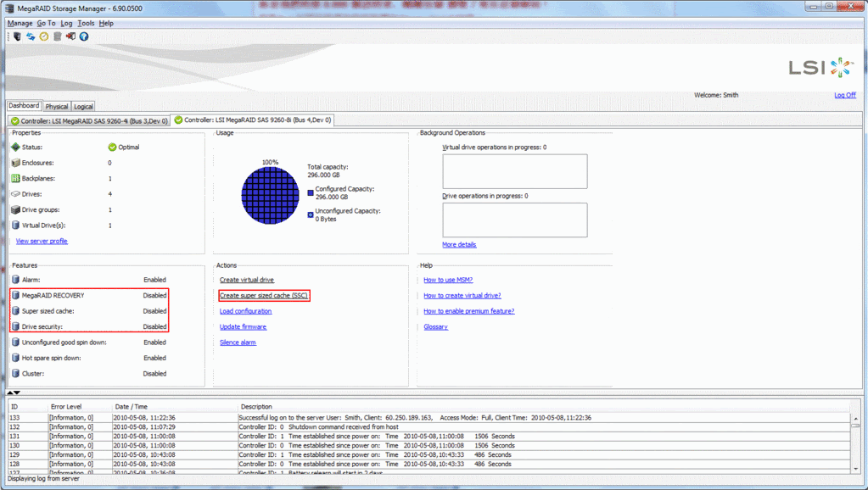Click the Drive security feature icon
The width and height of the screenshot is (868, 490).
click(x=15, y=327)
